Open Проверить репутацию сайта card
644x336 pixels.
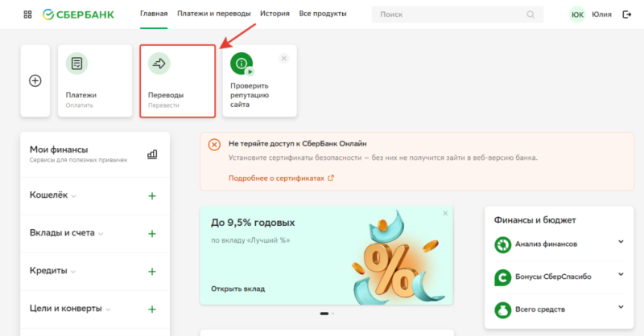point(259,81)
